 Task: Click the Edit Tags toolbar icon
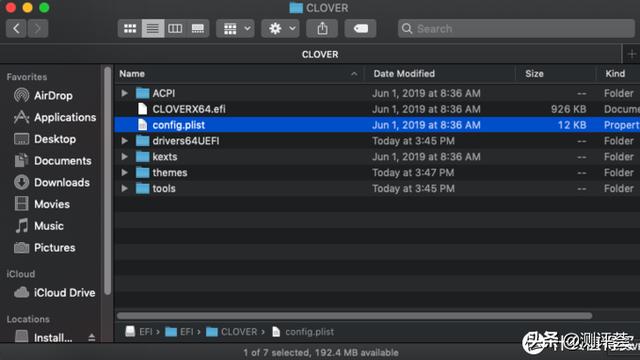tap(360, 29)
